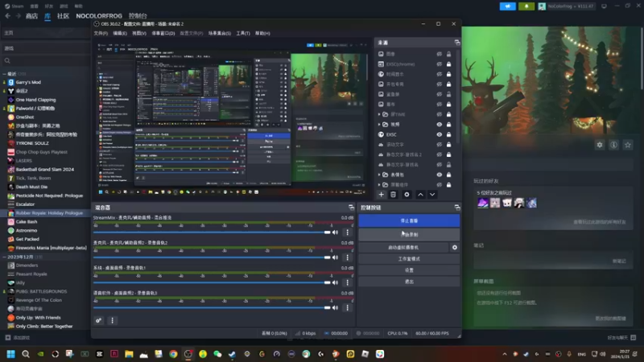Screen dimensions: 644x362
Task: Open Steam account dropdown NoColorFrog
Action: click(567, 6)
